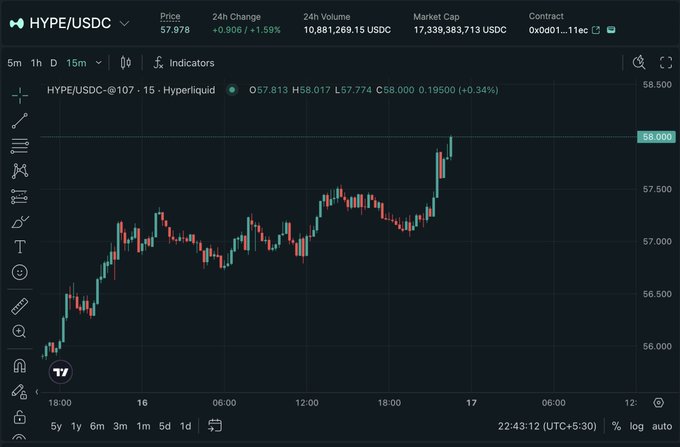Open the emoji icons tool
Viewport: 680px width, 447px height.
point(20,272)
